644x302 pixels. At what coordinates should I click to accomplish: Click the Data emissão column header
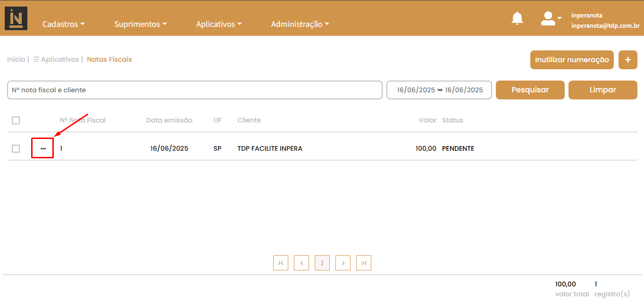(169, 120)
